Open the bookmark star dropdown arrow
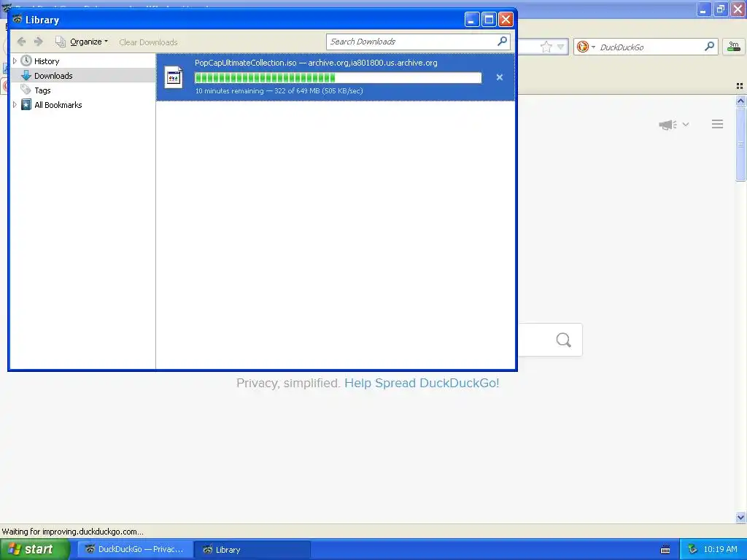Screen dimensions: 747x560 pyautogui.click(x=561, y=47)
